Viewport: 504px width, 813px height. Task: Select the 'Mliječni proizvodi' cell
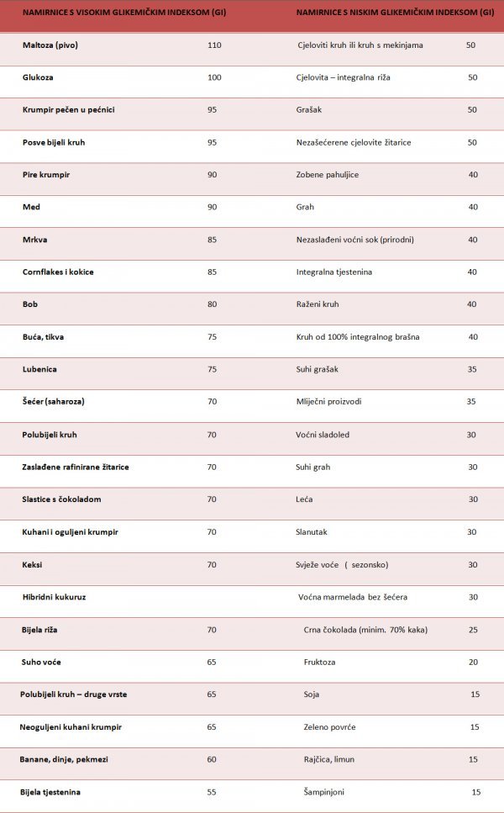click(329, 401)
